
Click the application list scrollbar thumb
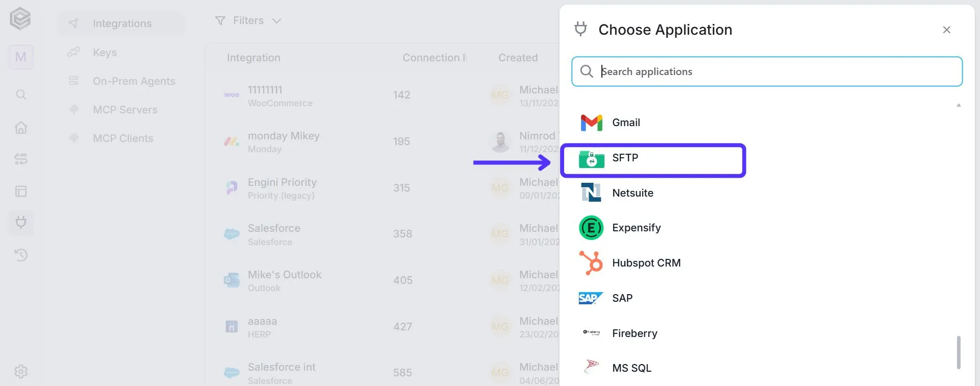[x=959, y=352]
